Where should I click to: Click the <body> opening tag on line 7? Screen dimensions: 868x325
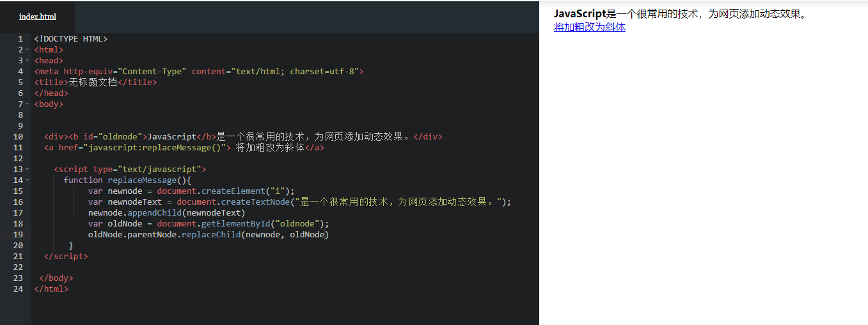(x=49, y=104)
